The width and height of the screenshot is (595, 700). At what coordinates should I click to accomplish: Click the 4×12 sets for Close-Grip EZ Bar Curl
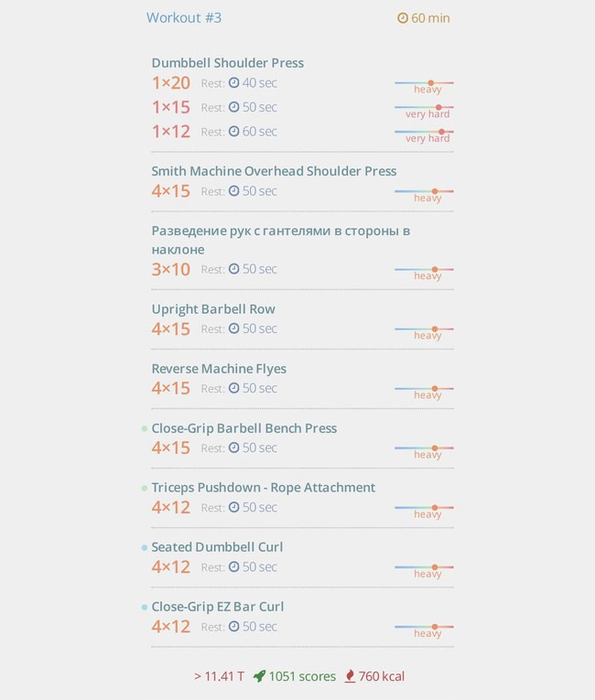pos(170,626)
